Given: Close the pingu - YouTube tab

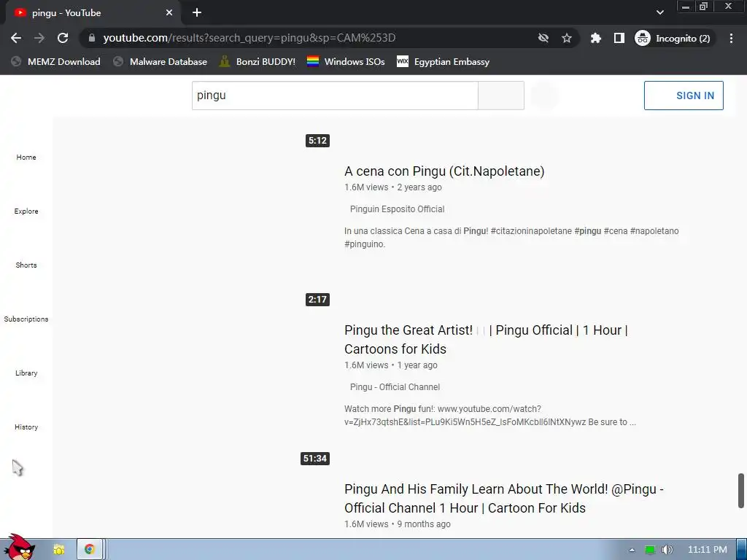Looking at the screenshot, I should pos(169,13).
